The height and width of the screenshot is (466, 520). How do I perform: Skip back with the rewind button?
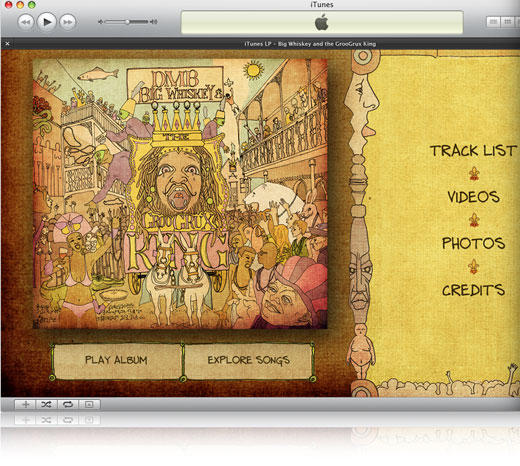point(26,22)
